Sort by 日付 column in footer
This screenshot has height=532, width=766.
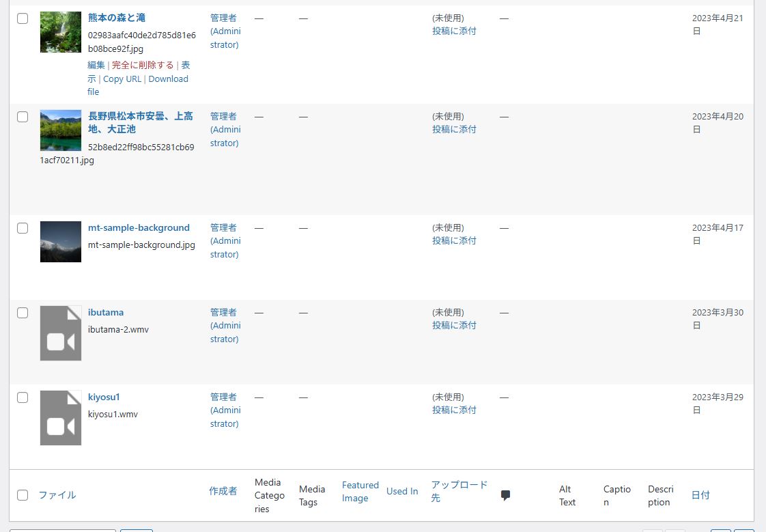[700, 495]
